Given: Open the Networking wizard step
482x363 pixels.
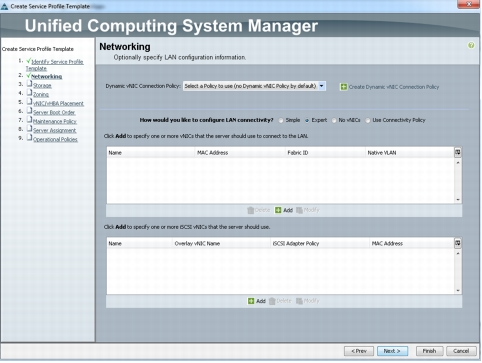Looking at the screenshot, I should pos(47,76).
